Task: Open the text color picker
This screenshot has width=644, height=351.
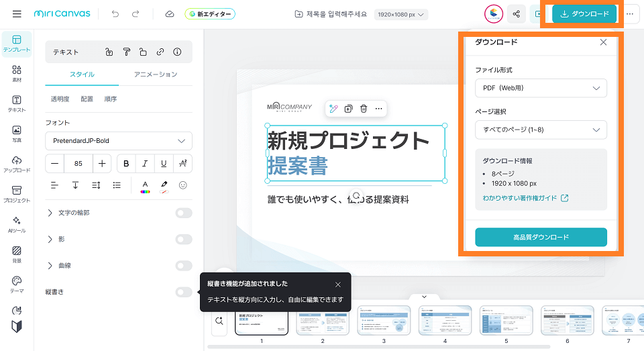Action: pos(144,185)
